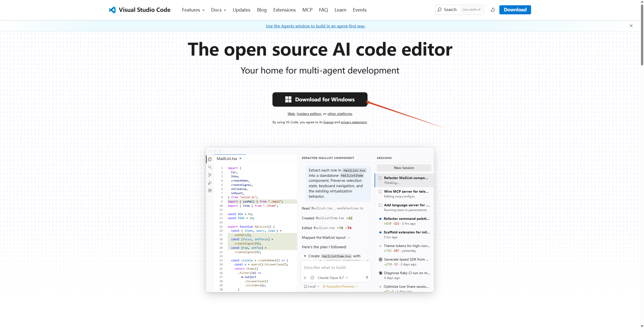
Task: Expand the Features menu dropdown
Action: (193, 10)
